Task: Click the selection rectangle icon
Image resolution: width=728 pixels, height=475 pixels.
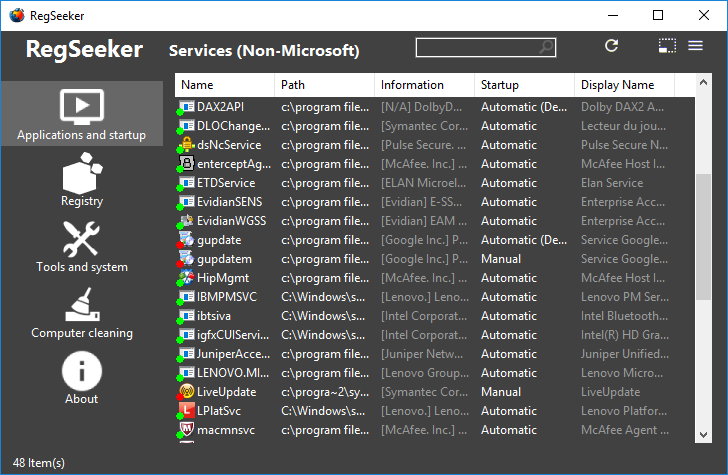Action: pos(667,46)
